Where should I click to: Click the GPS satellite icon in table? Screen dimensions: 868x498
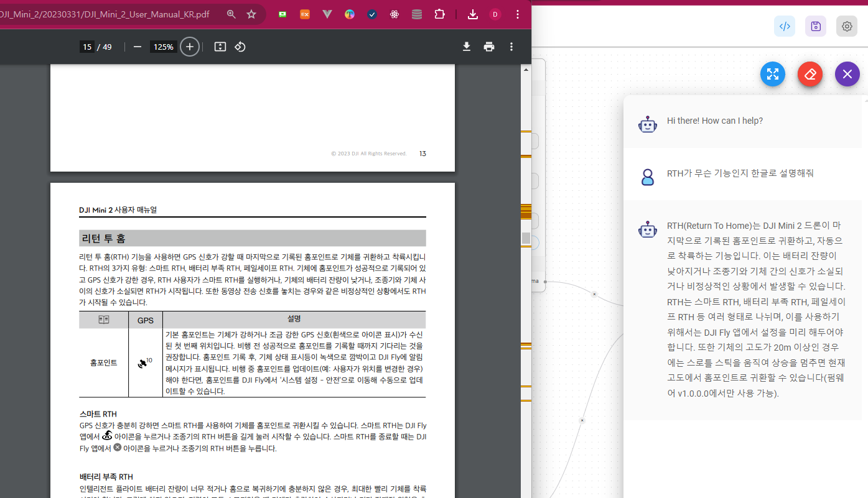click(x=143, y=363)
